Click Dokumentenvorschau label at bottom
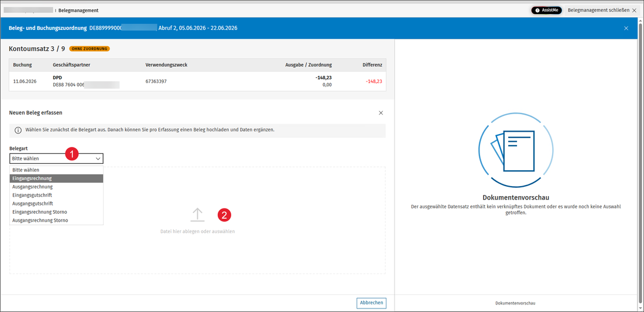 pyautogui.click(x=515, y=303)
